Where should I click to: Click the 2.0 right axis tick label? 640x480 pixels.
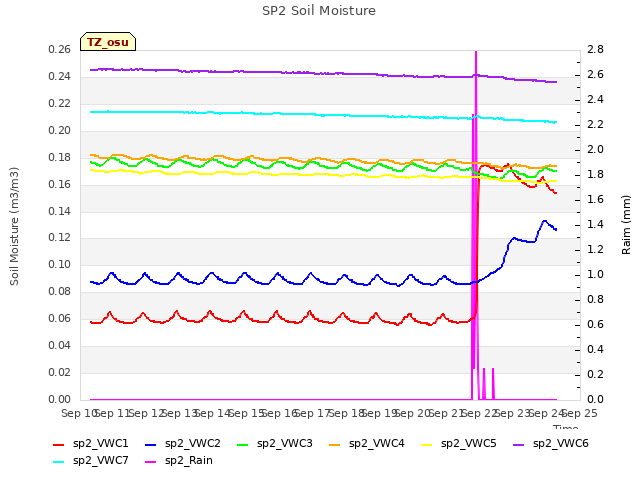(x=596, y=149)
